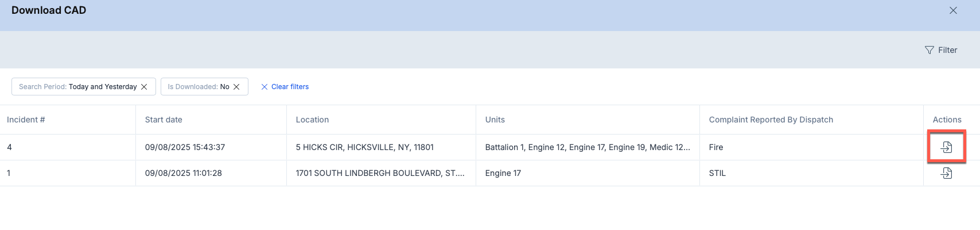Click the Units column header

click(x=495, y=120)
